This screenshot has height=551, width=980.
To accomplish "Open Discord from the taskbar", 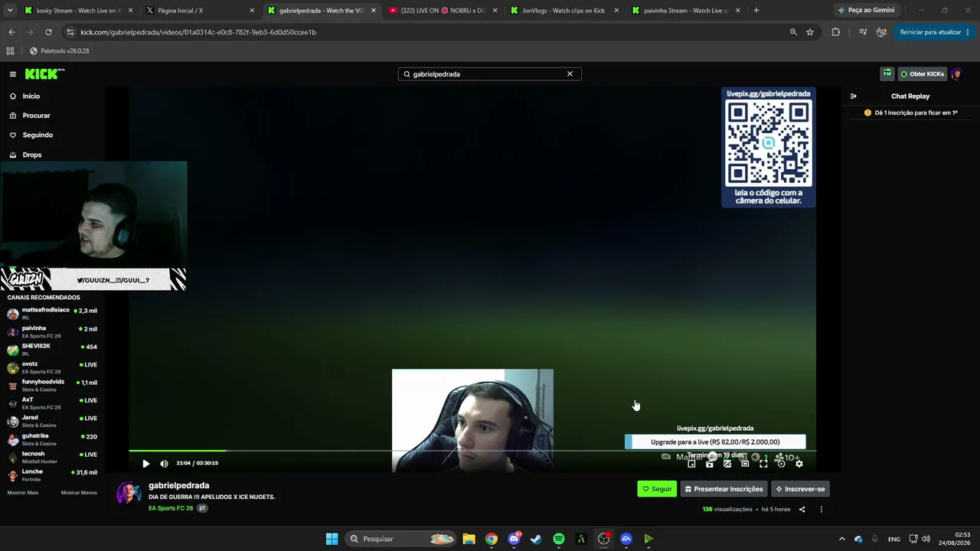I will point(514,539).
